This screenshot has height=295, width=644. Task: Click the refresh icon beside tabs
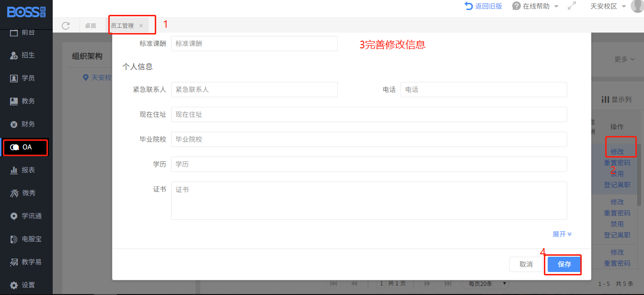(x=66, y=25)
